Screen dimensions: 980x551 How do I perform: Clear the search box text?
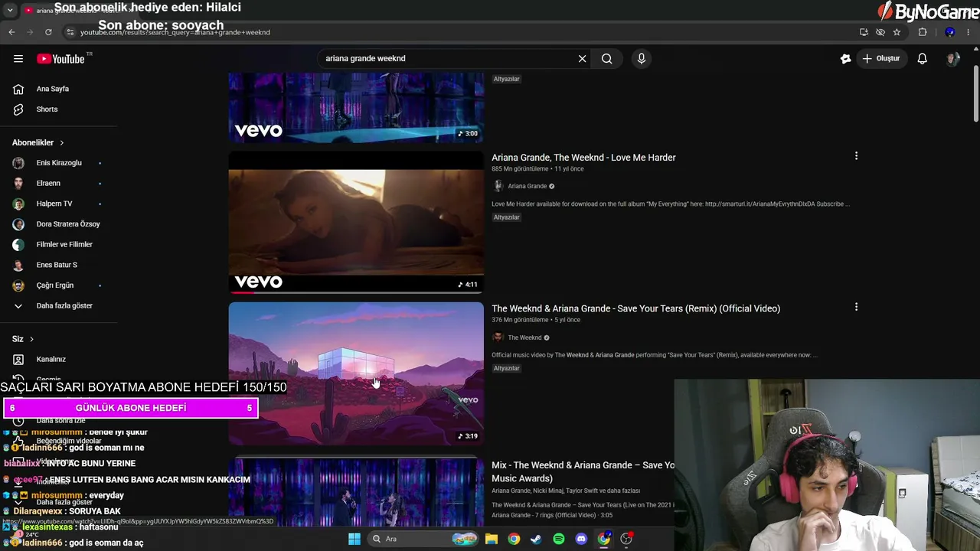coord(582,59)
